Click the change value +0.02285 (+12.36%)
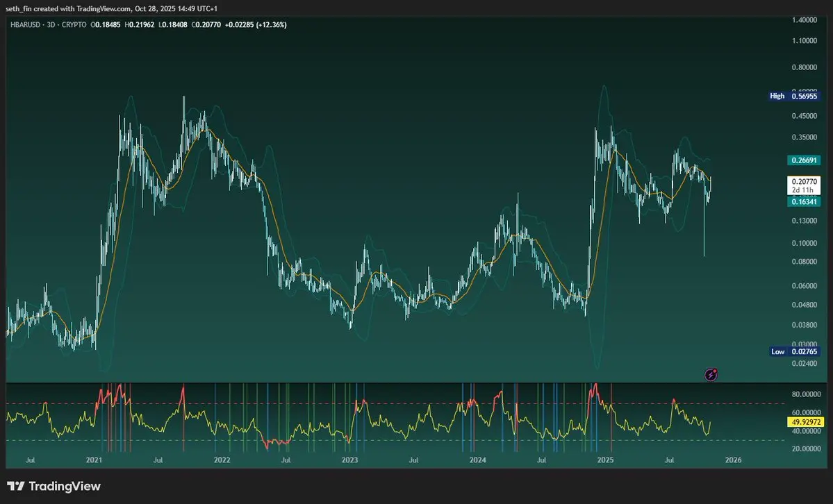 pyautogui.click(x=256, y=25)
